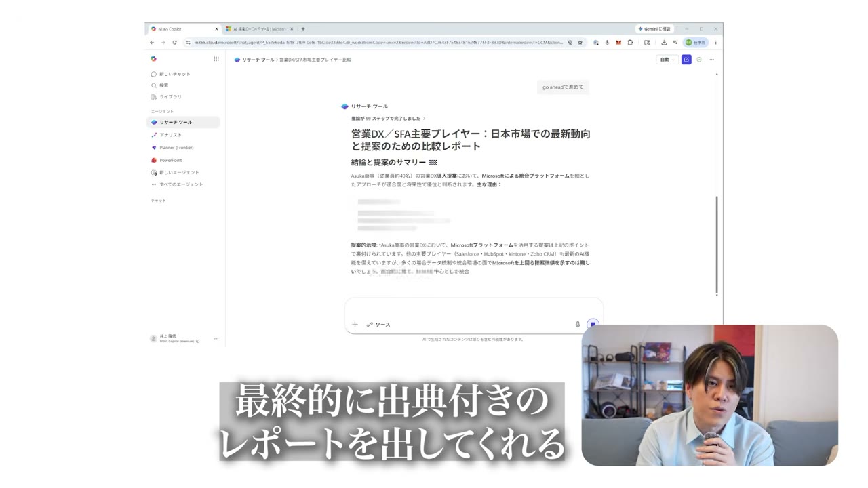Open the 自動 mode dropdown
Viewport: 868px width, 488px height.
tap(667, 60)
